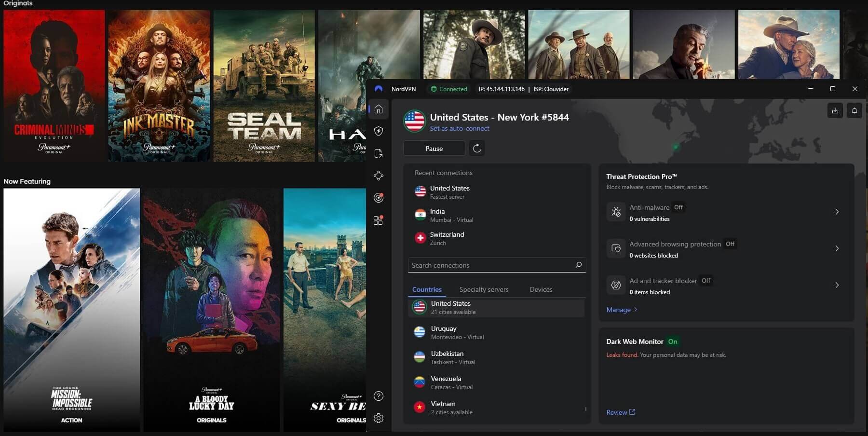Click the downloads icon near the map
The width and height of the screenshot is (868, 436).
(835, 110)
